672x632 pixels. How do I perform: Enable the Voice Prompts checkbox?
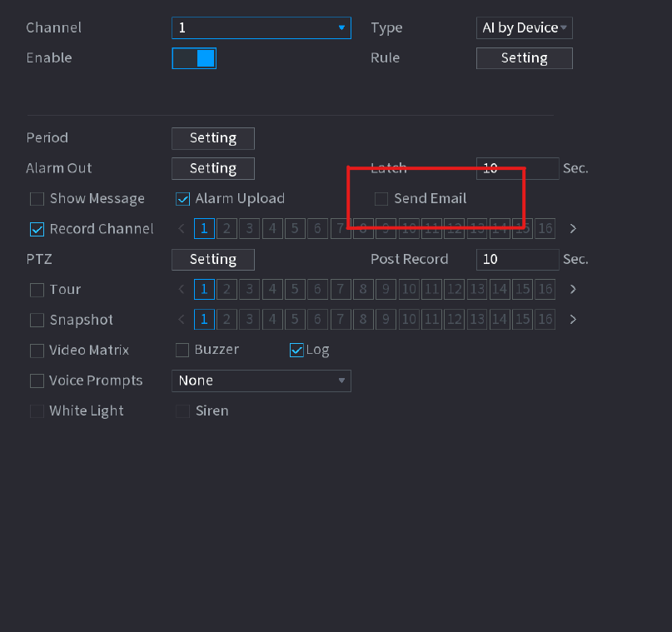(37, 381)
